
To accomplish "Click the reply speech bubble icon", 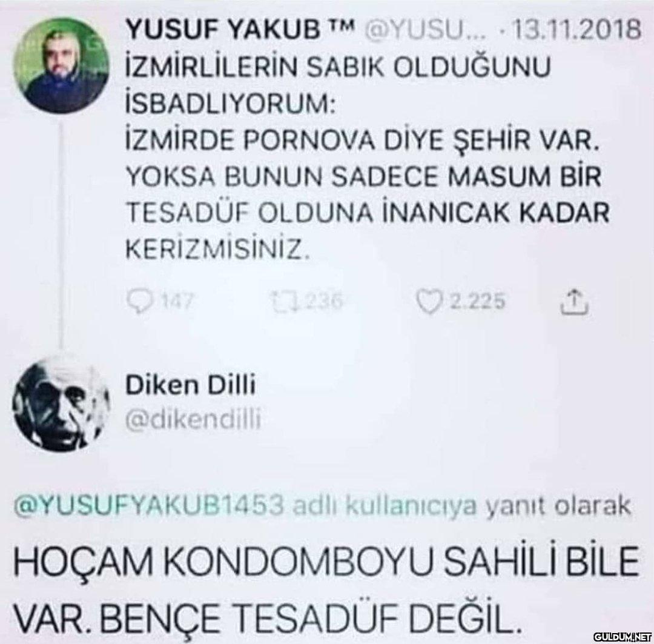I will pos(139,301).
